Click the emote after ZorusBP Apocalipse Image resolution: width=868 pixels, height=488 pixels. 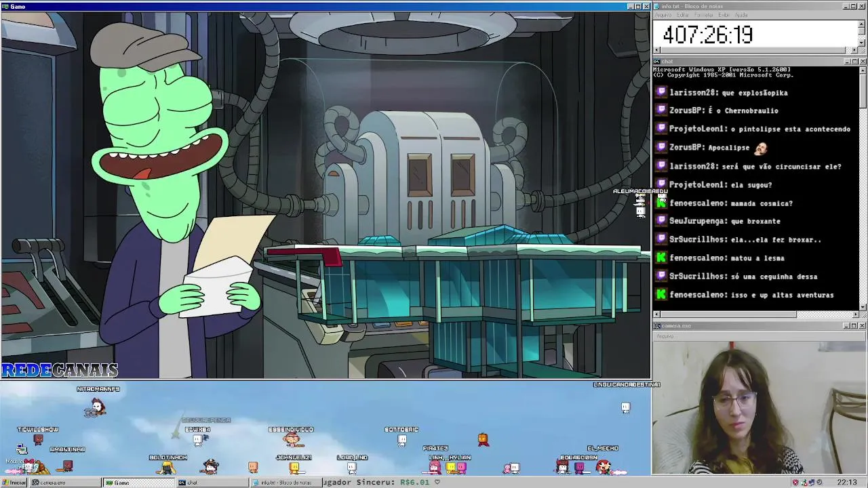pyautogui.click(x=761, y=147)
